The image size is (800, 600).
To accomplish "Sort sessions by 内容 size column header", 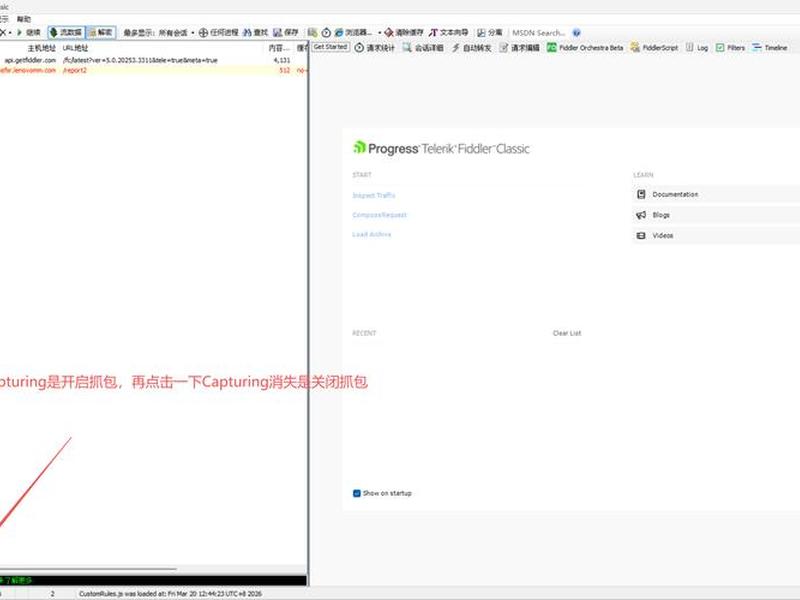I will 280,48.
